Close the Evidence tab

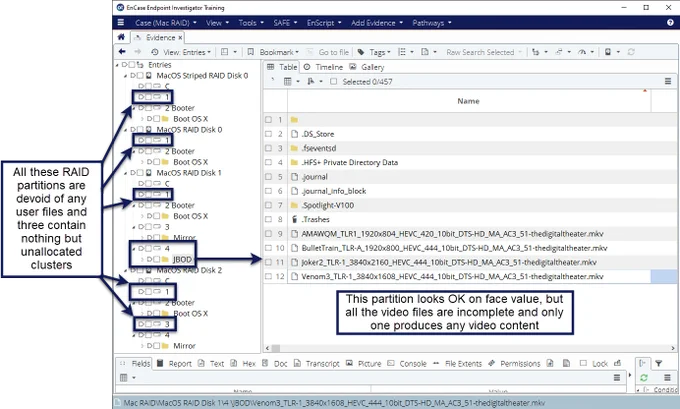(x=180, y=38)
